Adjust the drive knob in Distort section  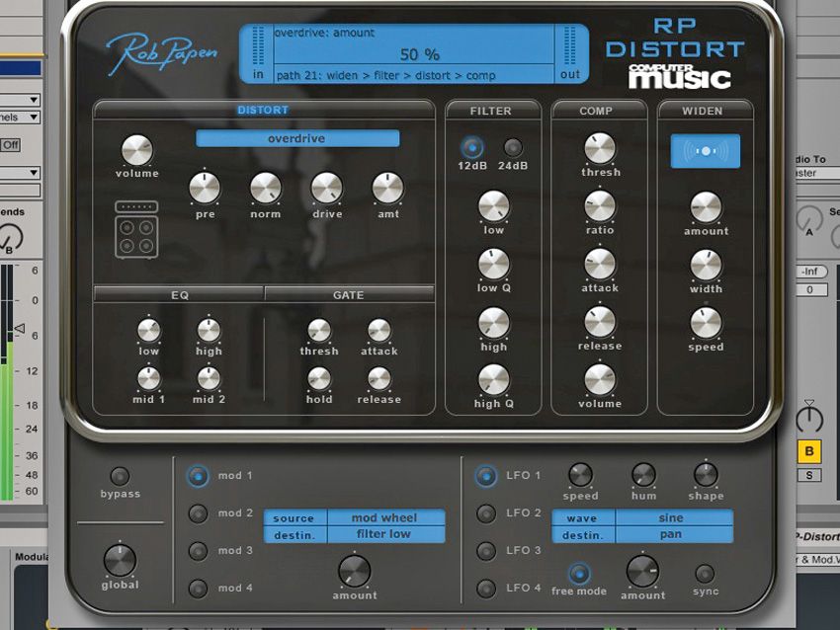pos(326,188)
